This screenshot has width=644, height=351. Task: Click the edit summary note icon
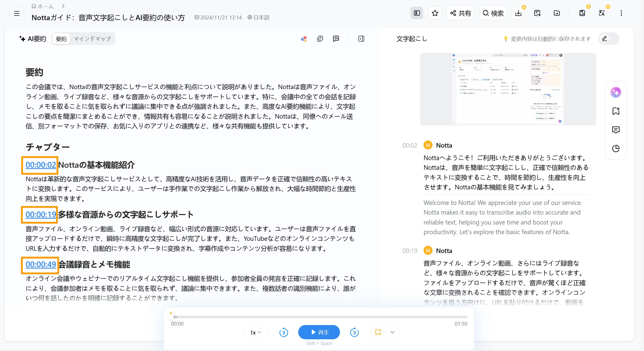pyautogui.click(x=336, y=39)
